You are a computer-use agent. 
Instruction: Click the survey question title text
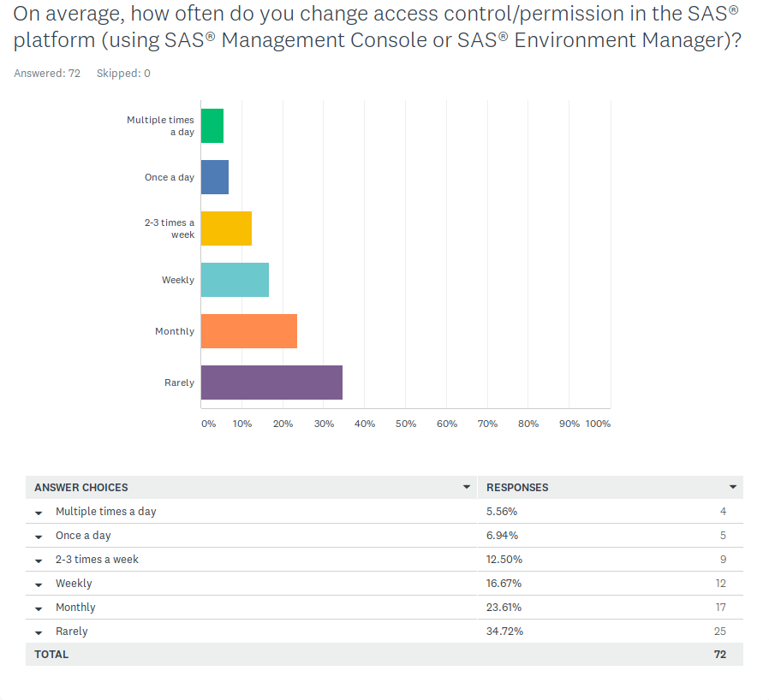point(377,27)
